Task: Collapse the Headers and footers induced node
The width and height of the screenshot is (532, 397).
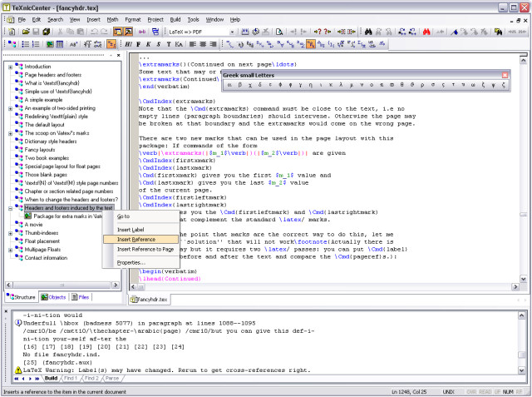Action: [10, 208]
